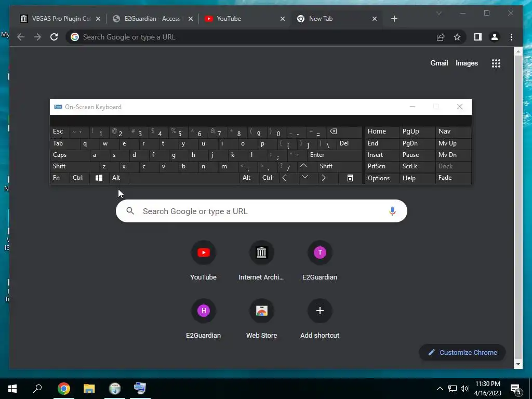Open the Images link
This screenshot has width=532, height=399.
(467, 63)
